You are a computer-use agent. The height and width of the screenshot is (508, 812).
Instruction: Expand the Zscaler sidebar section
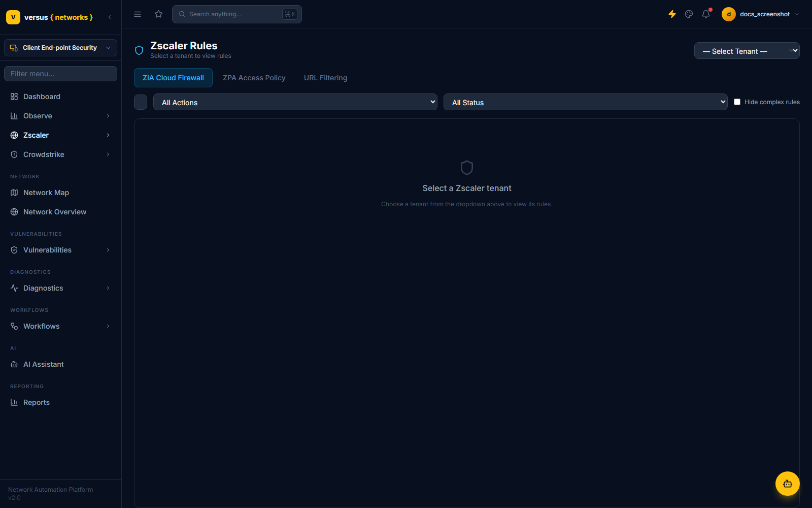click(60, 135)
